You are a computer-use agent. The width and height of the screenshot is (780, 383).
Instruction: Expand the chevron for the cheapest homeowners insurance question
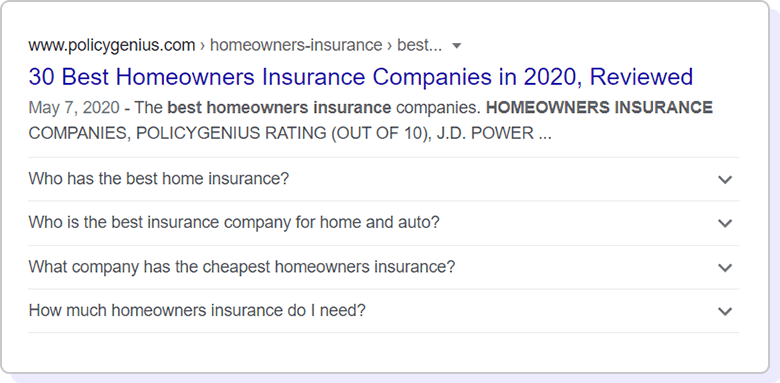pos(725,268)
